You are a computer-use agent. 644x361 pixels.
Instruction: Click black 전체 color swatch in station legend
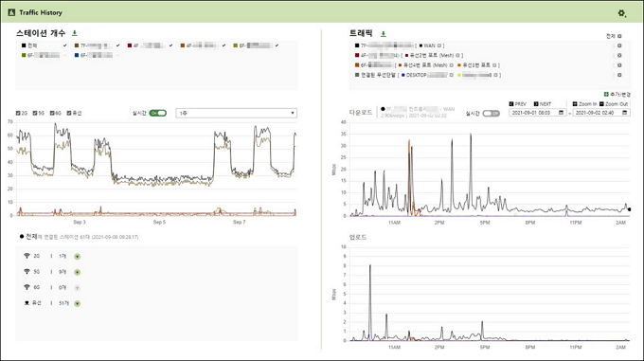coord(24,45)
